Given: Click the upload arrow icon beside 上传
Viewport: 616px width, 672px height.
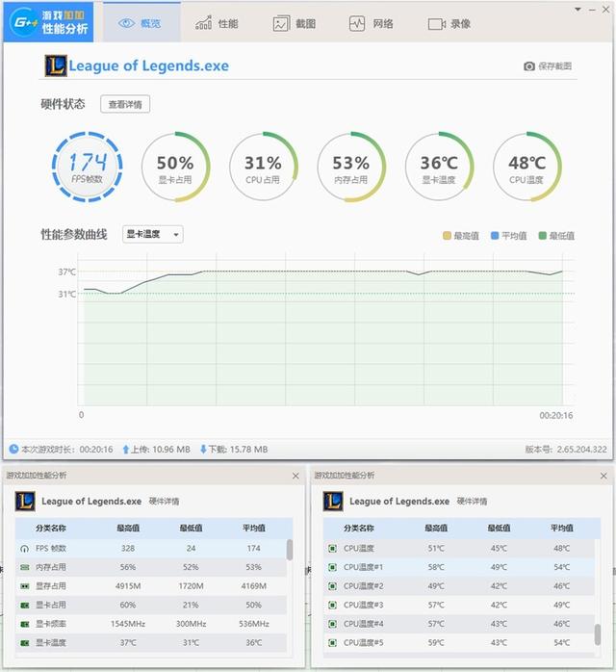Looking at the screenshot, I should tap(126, 450).
